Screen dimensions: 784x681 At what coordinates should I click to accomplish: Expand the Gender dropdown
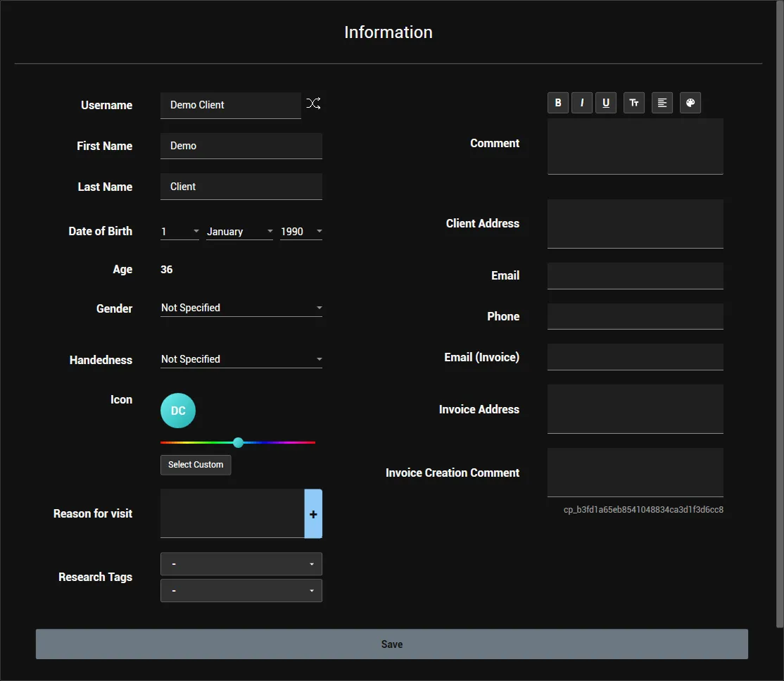pos(241,308)
